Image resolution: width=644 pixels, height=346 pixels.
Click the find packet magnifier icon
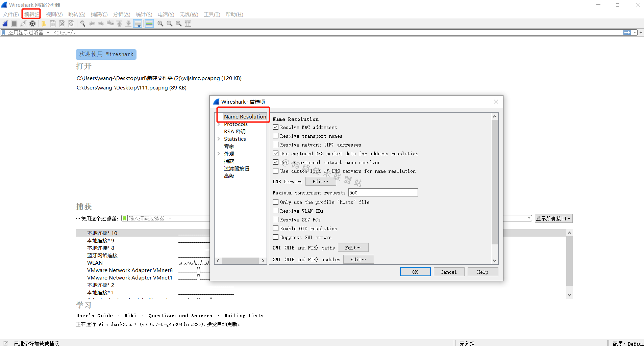coord(82,24)
